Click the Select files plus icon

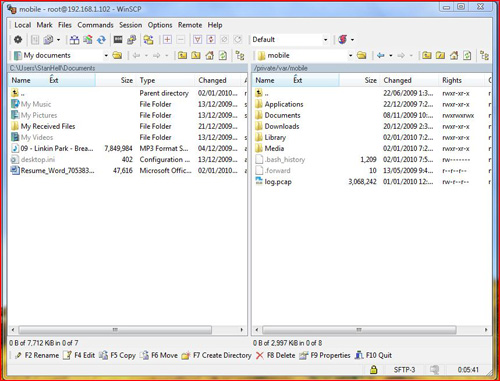click(167, 40)
